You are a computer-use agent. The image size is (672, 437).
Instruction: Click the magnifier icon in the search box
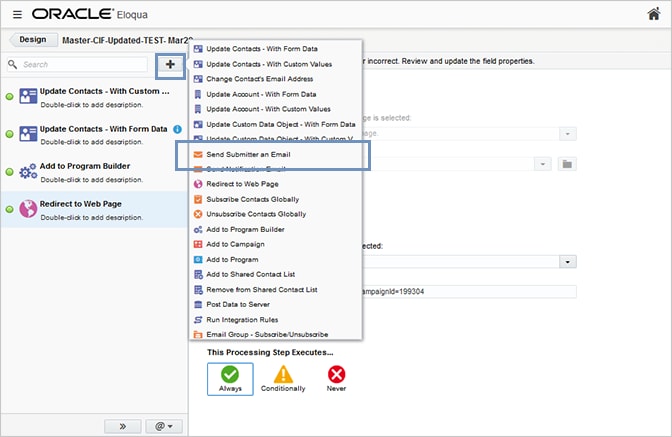coord(12,64)
